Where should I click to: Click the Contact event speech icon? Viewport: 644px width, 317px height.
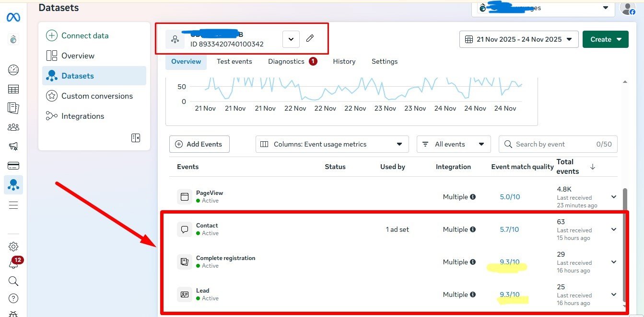pos(185,229)
